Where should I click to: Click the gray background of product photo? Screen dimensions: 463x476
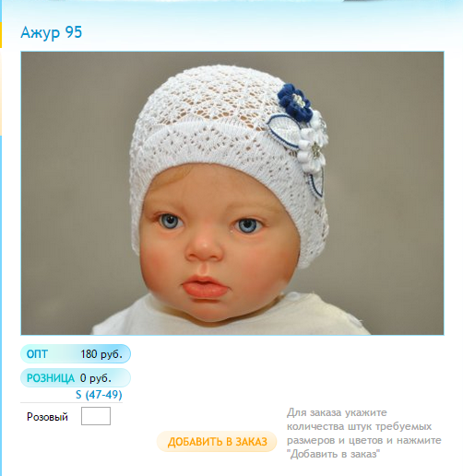pos(385,184)
